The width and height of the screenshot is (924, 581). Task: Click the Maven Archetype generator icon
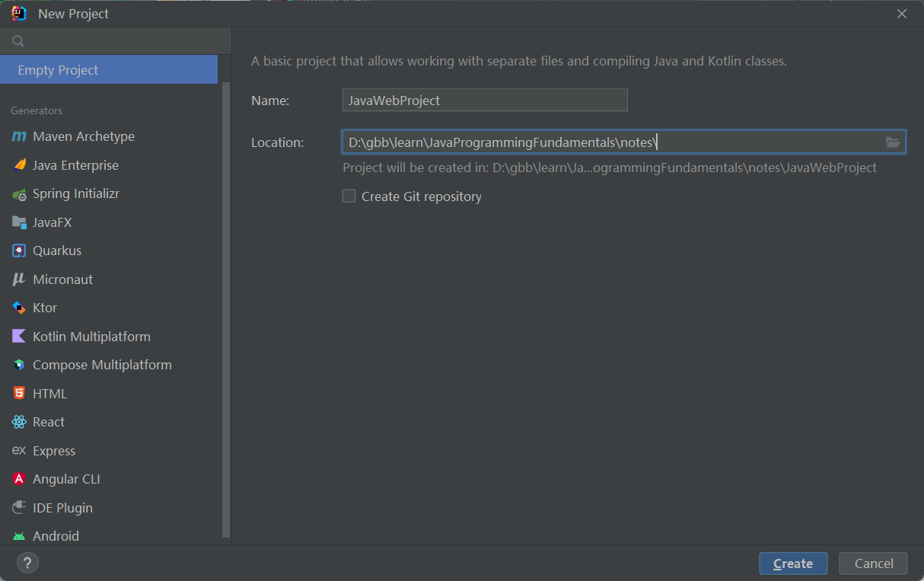pos(19,136)
